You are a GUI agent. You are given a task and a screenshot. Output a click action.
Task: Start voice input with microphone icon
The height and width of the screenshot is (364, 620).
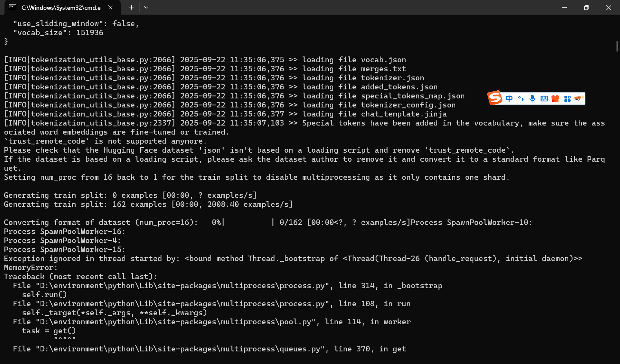pos(532,99)
